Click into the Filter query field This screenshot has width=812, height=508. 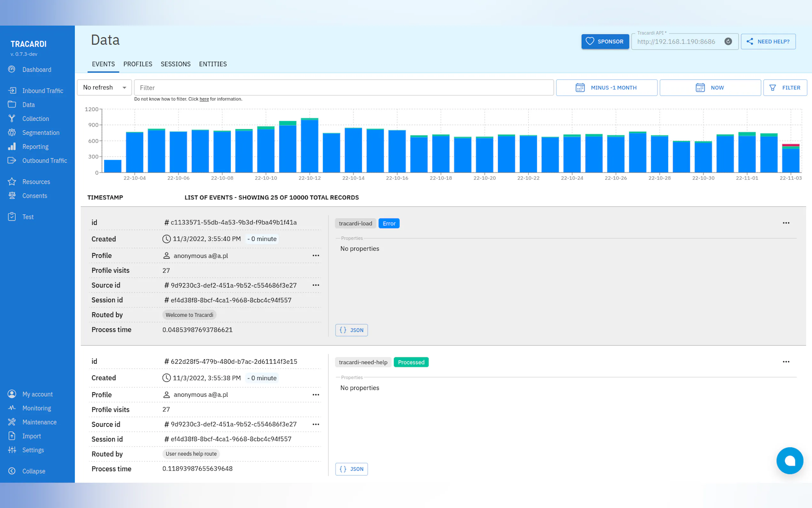[x=343, y=88]
